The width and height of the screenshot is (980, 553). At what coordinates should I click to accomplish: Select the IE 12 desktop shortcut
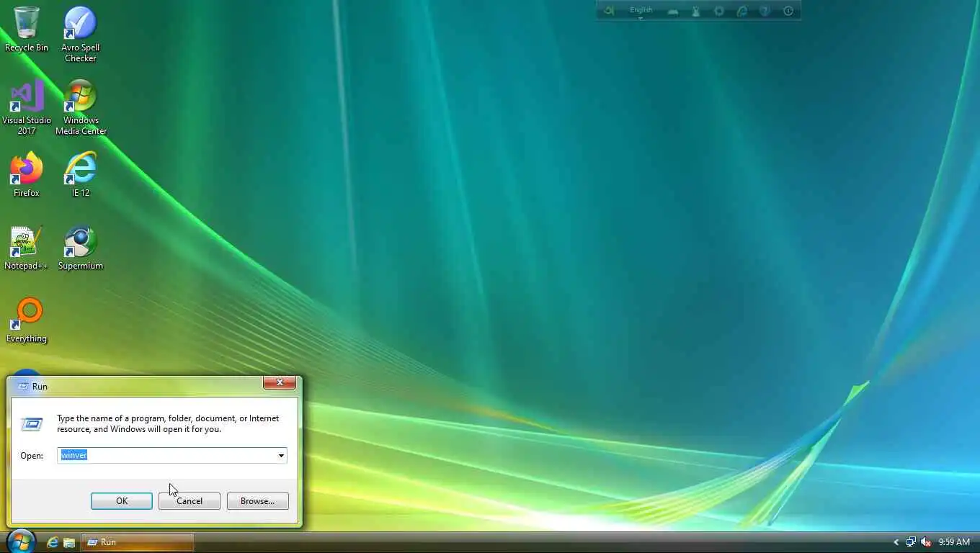pyautogui.click(x=81, y=174)
